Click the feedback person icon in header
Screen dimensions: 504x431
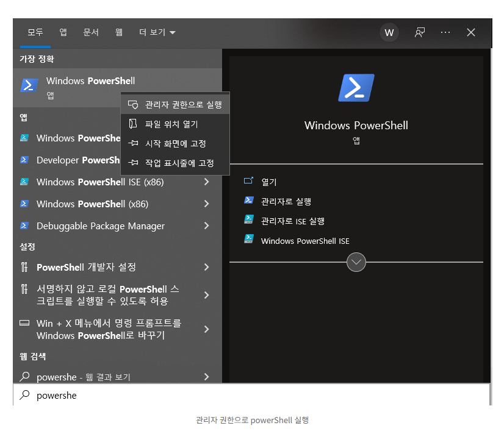[x=419, y=32]
